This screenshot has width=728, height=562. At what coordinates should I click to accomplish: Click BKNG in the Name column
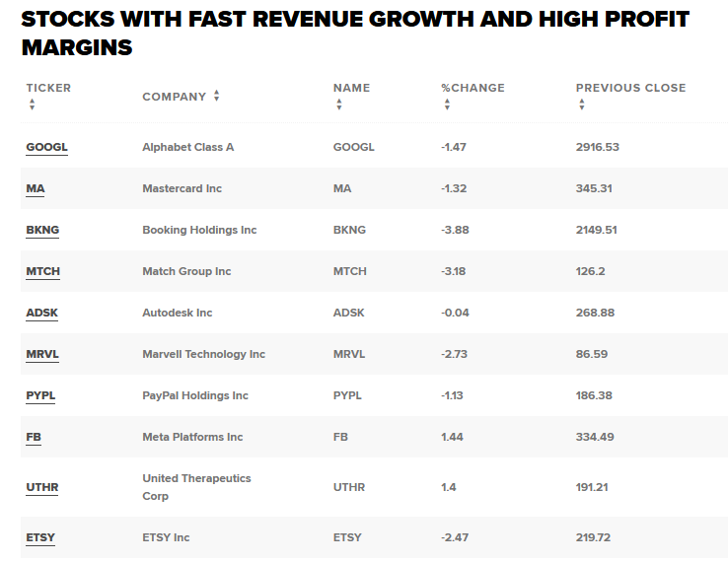349,230
